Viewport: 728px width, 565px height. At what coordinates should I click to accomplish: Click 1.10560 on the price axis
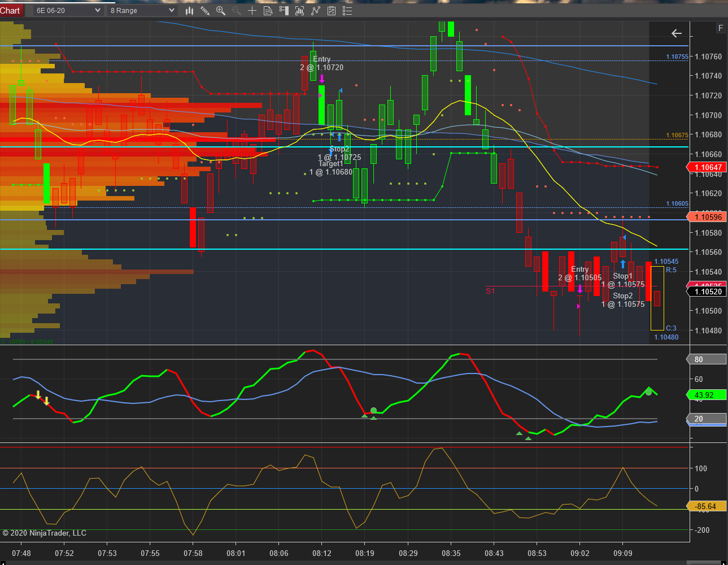pos(708,252)
